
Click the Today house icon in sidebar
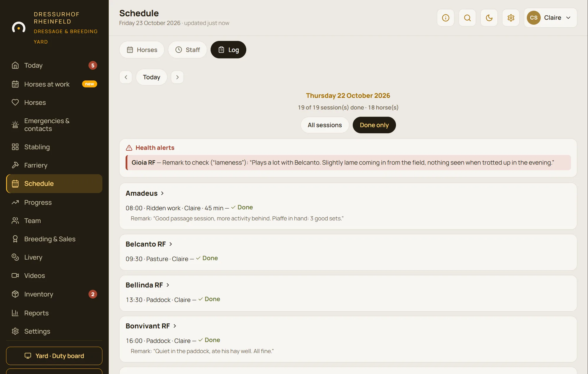(15, 65)
